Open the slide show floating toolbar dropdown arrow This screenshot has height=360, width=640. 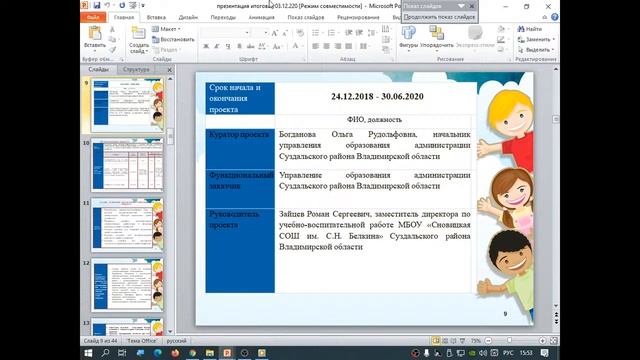tap(461, 6)
